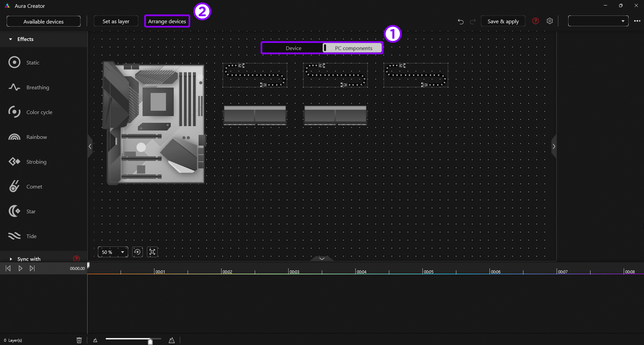The width and height of the screenshot is (644, 345).
Task: Fit devices to screen icon
Action: (x=152, y=252)
